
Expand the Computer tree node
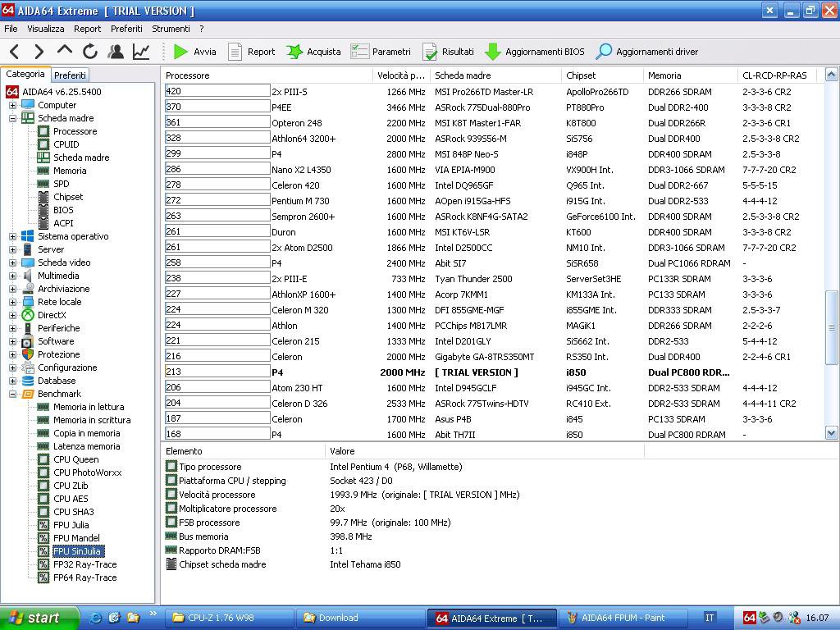12,105
